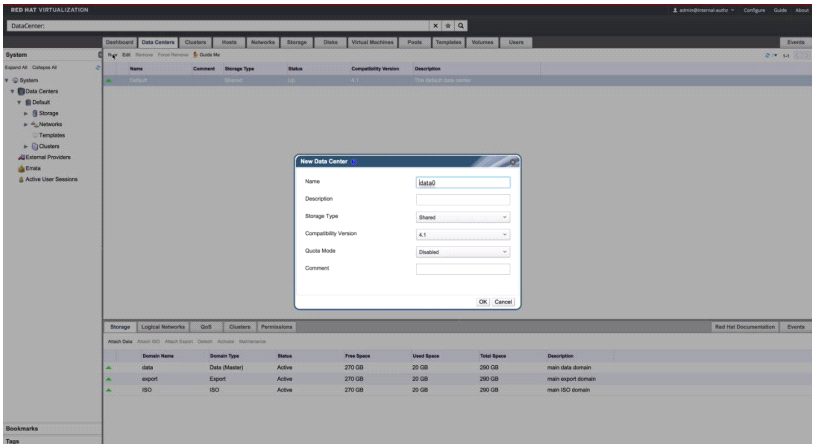Viewport: 816px width, 447px height.
Task: Open the Compatibility Version dropdown
Action: click(463, 234)
